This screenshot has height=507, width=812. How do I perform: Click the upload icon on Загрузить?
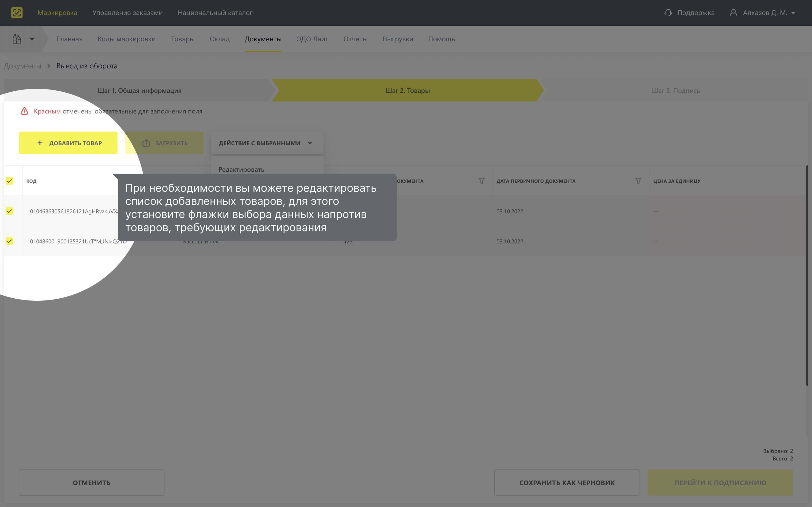click(146, 143)
